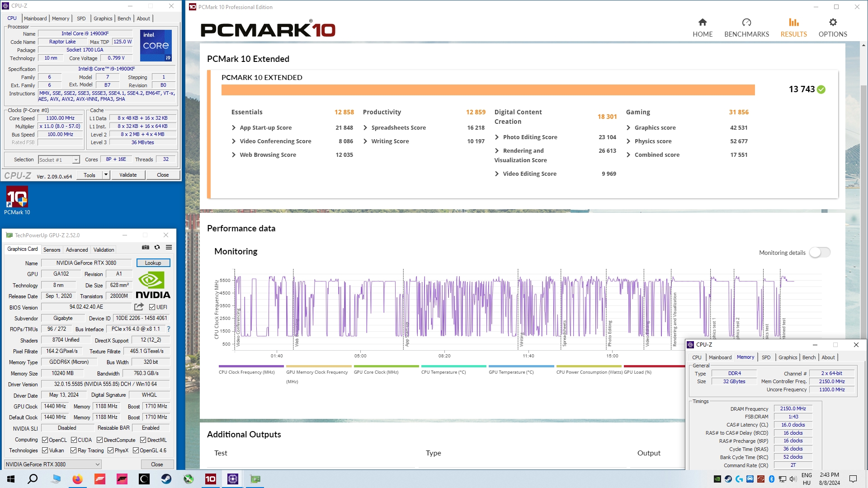
Task: Click the CPU-Z Validate button
Action: [128, 175]
